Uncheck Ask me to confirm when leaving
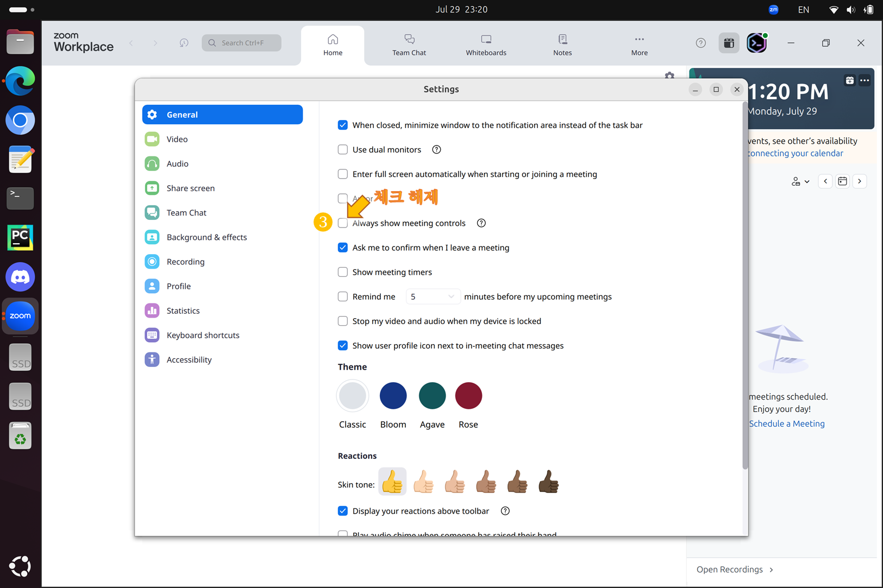 click(x=343, y=248)
